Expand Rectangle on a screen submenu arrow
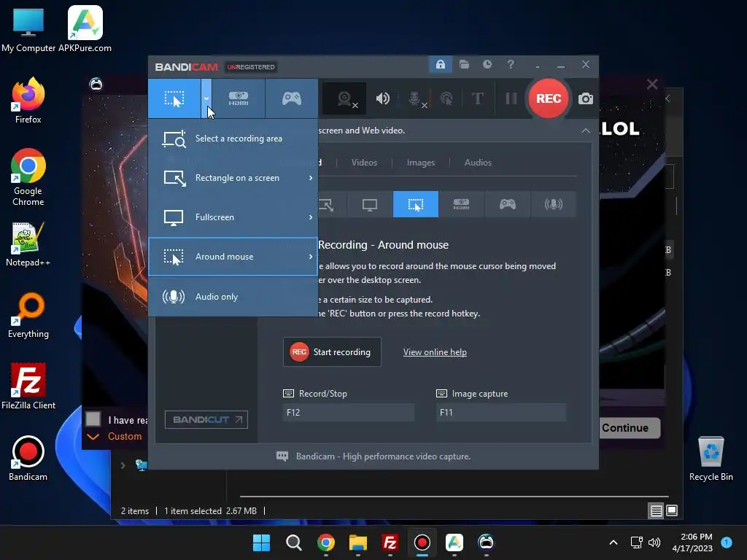 click(311, 178)
